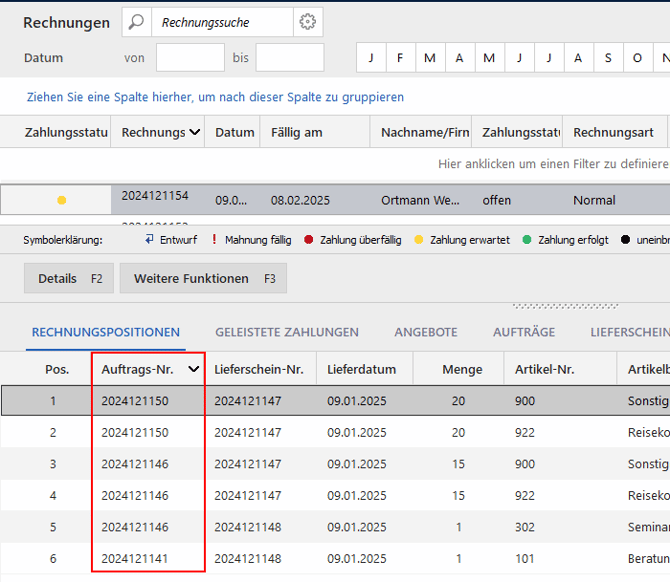
Task: Filter by month F (Februar)
Action: (400, 58)
